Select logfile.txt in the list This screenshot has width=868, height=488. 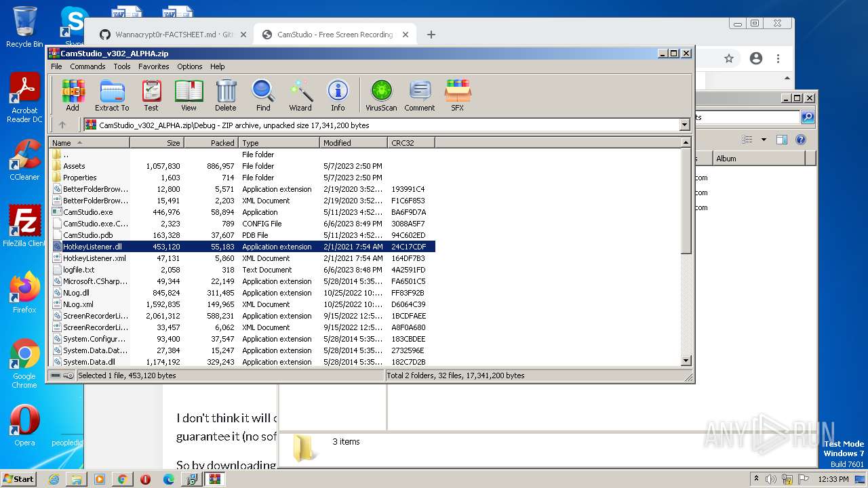[242, 270]
